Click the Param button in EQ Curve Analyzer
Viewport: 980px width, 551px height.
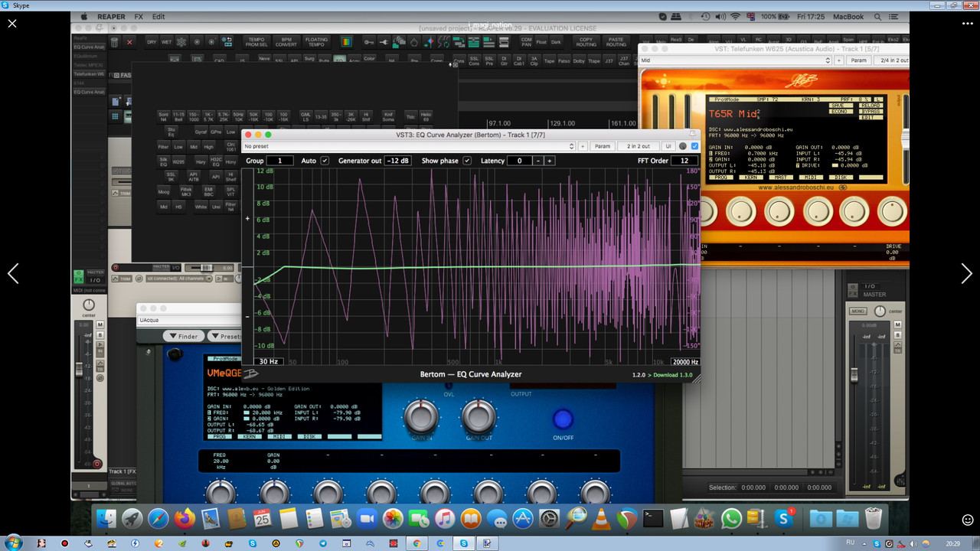pos(603,146)
